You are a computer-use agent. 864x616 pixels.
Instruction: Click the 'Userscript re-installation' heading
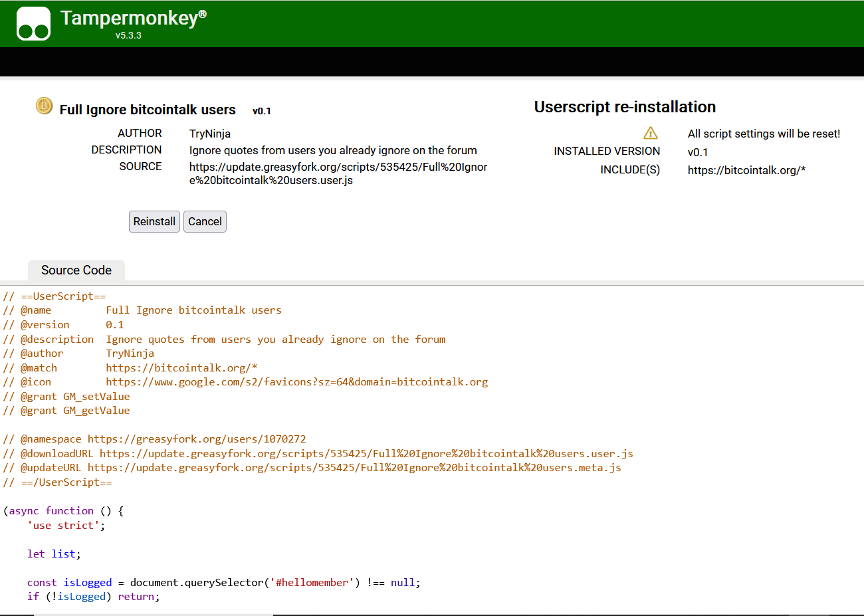coord(625,107)
